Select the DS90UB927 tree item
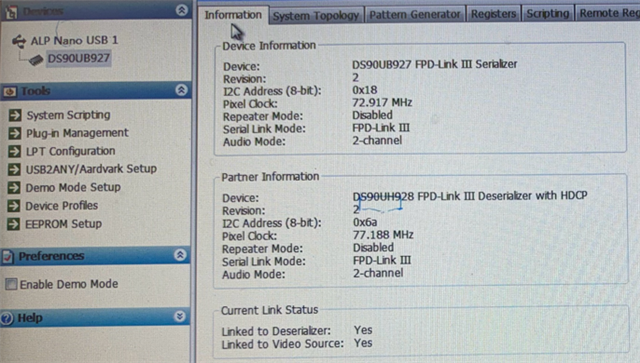640x363 pixels. tap(78, 58)
